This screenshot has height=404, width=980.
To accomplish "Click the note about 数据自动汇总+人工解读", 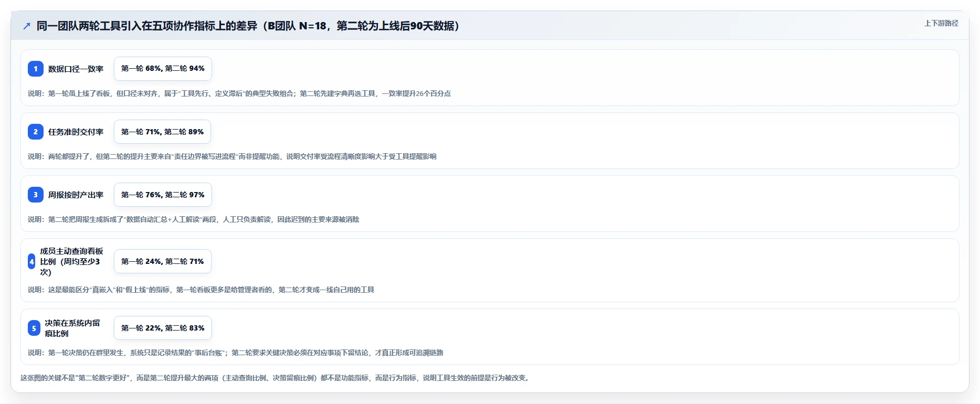I will click(x=194, y=219).
